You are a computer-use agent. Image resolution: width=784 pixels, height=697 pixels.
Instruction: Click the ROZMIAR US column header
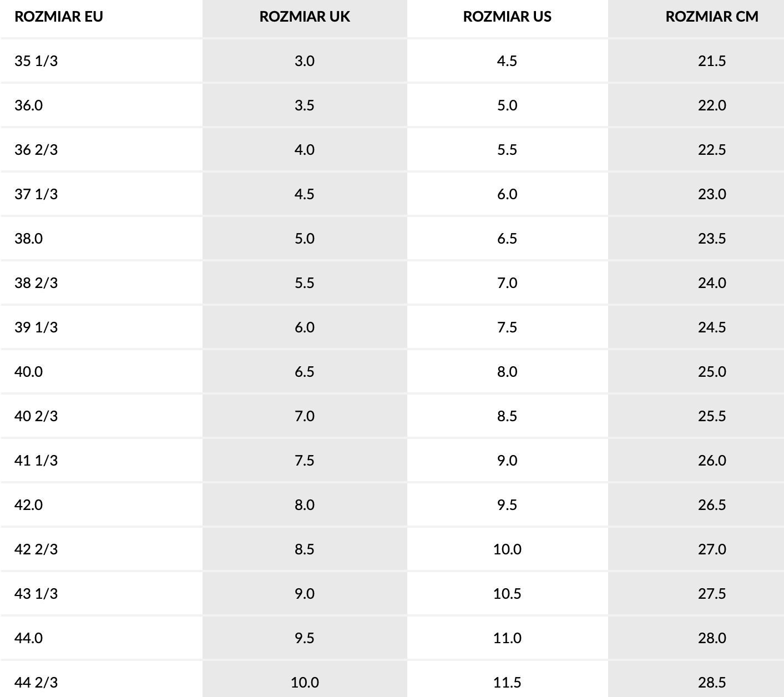(x=507, y=17)
